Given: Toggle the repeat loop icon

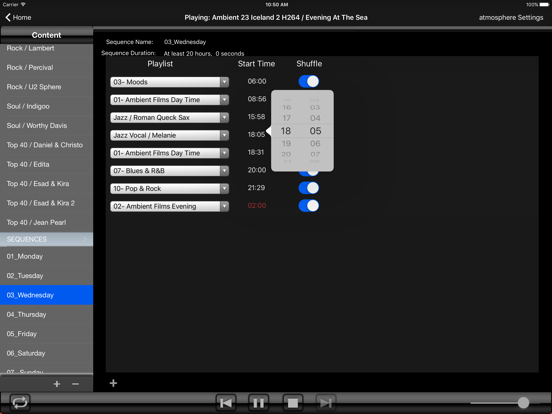Looking at the screenshot, I should [20, 402].
